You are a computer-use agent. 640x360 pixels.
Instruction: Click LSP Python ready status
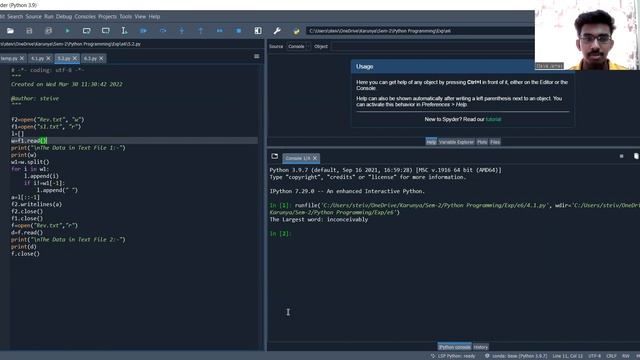pos(453,356)
